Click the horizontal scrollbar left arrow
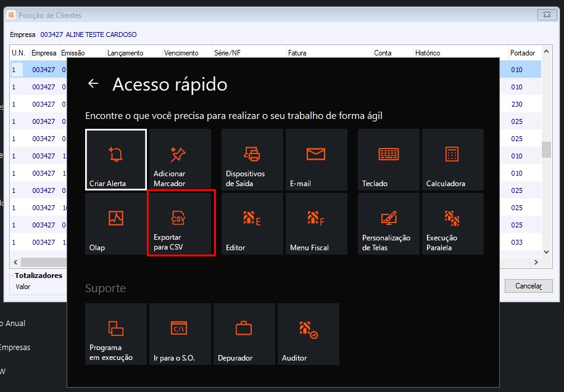This screenshot has height=392, width=564. coord(15,263)
